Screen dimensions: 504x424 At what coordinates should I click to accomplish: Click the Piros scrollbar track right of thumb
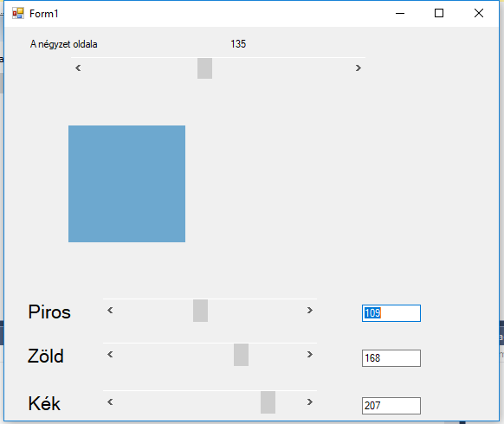[x=255, y=311]
